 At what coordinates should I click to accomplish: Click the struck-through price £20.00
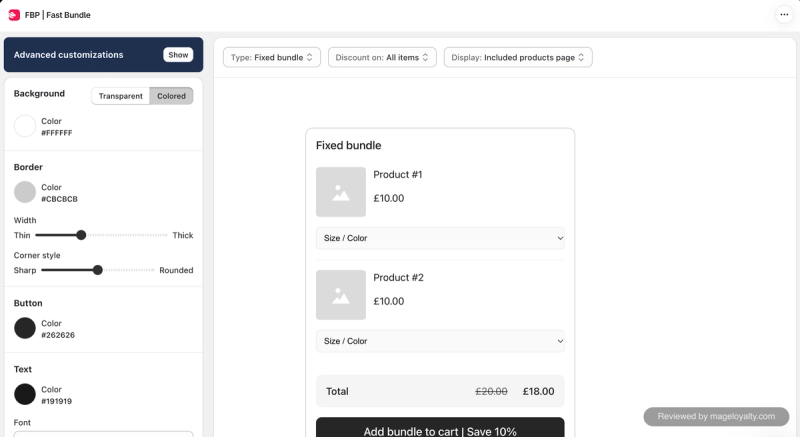491,391
